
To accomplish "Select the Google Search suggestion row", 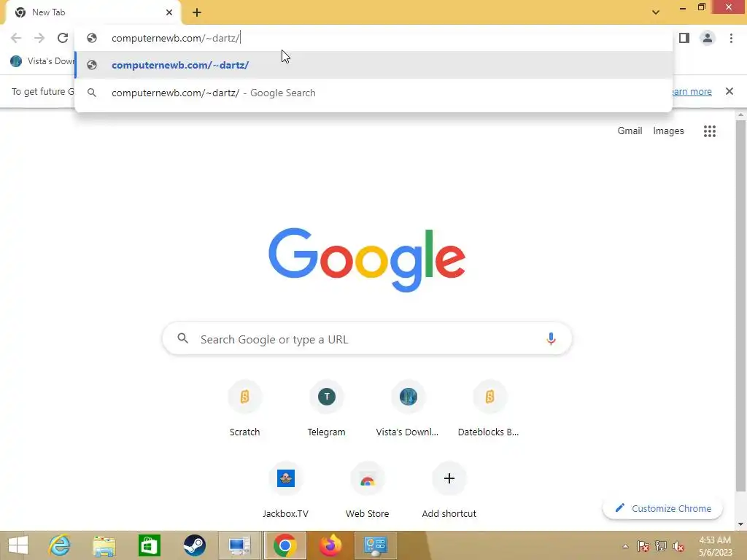I will pyautogui.click(x=373, y=93).
